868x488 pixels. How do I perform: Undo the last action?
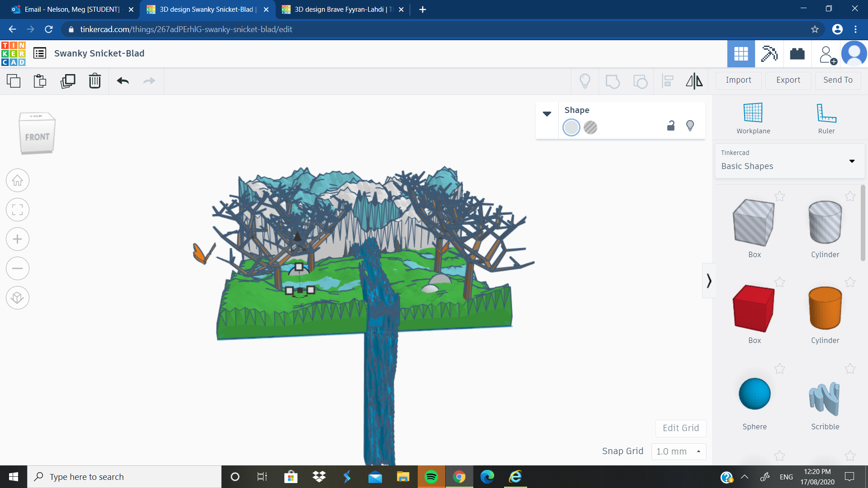(122, 81)
